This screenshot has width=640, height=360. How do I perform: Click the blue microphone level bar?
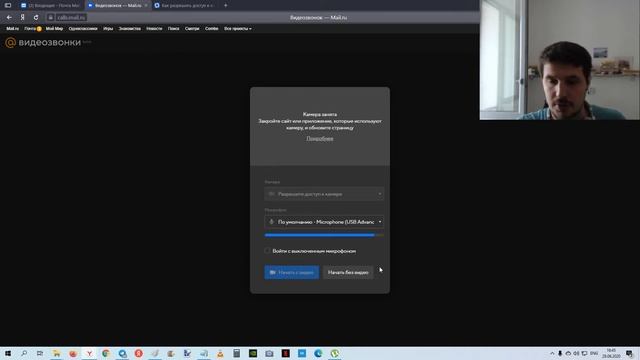[320, 235]
